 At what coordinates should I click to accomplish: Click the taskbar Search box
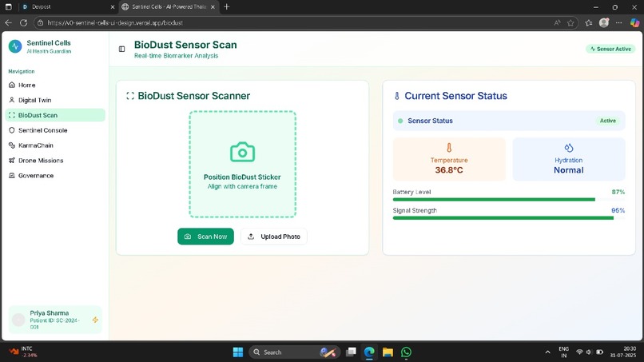tap(294, 352)
